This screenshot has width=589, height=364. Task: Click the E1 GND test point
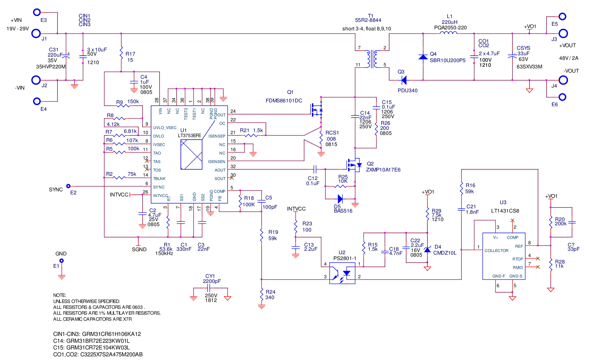point(61,261)
